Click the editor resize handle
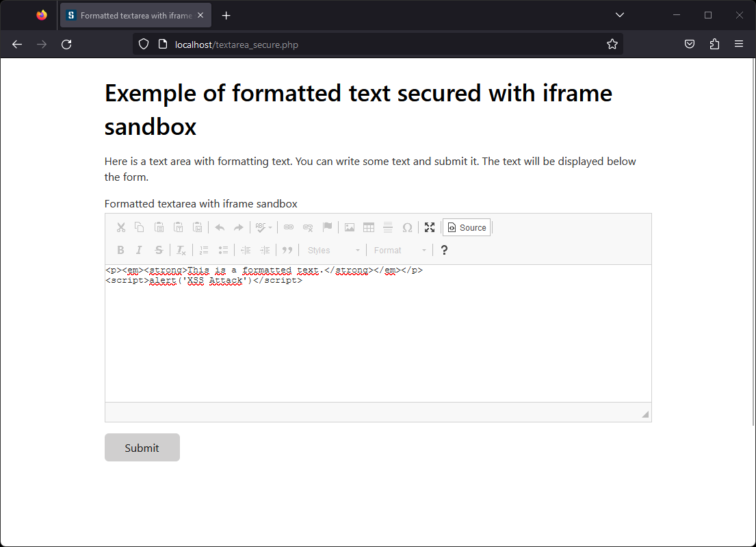 point(644,414)
